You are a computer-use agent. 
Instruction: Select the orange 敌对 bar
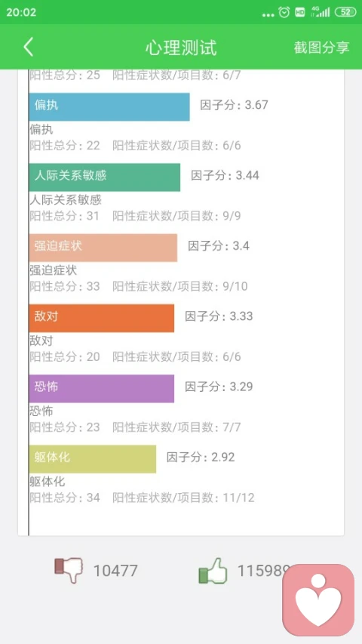[101, 318]
